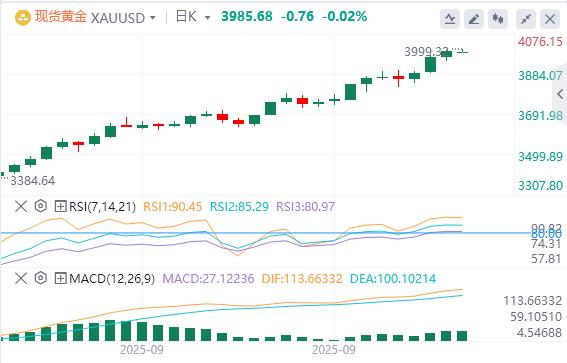Change chart type with candlestick icon
This screenshot has height=363, width=567.
coord(498,19)
